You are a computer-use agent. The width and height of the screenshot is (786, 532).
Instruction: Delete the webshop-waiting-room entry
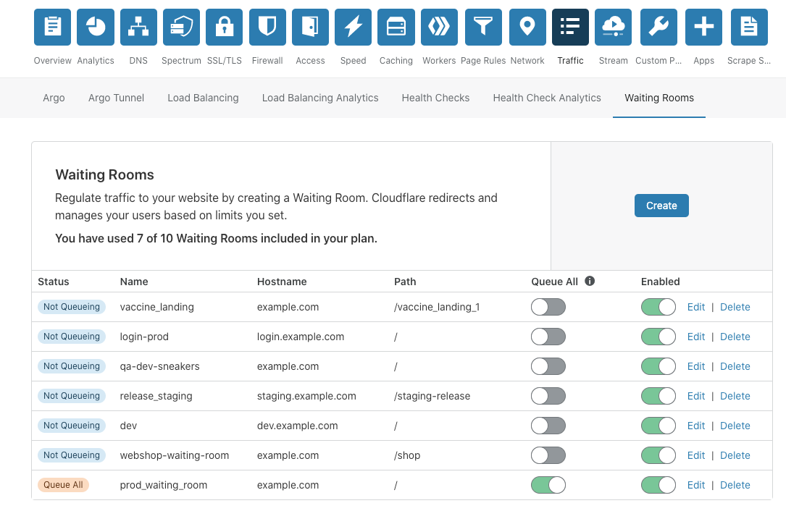(735, 455)
